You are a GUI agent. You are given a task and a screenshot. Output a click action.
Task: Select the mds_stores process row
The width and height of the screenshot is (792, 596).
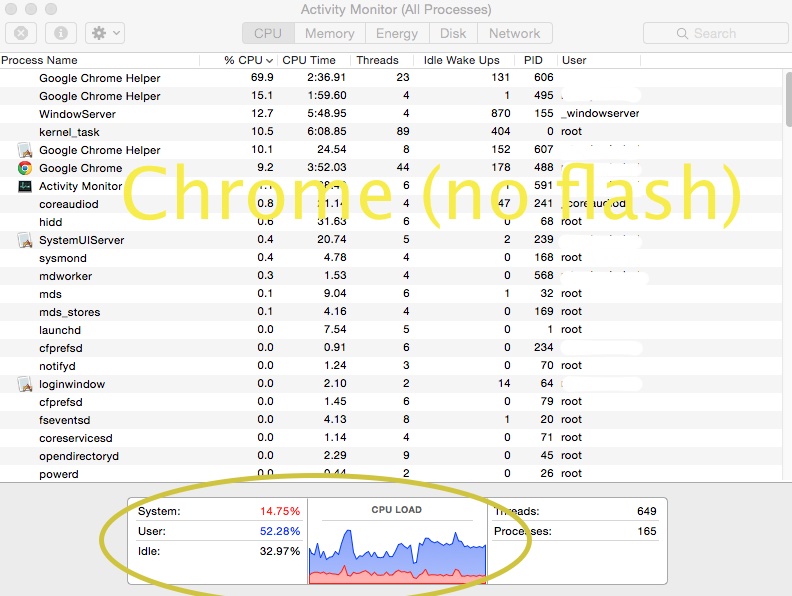pyautogui.click(x=391, y=312)
